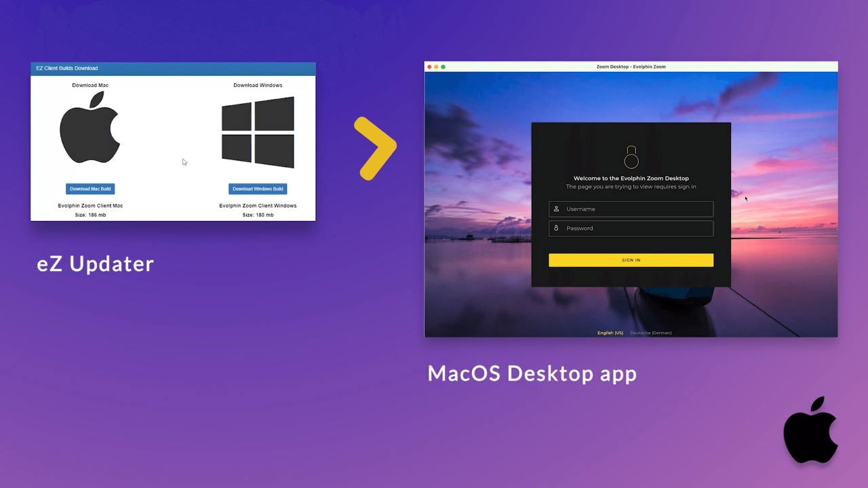Screen dimensions: 868x488
Task: Click the user icon in the Username field
Action: pyautogui.click(x=557, y=209)
